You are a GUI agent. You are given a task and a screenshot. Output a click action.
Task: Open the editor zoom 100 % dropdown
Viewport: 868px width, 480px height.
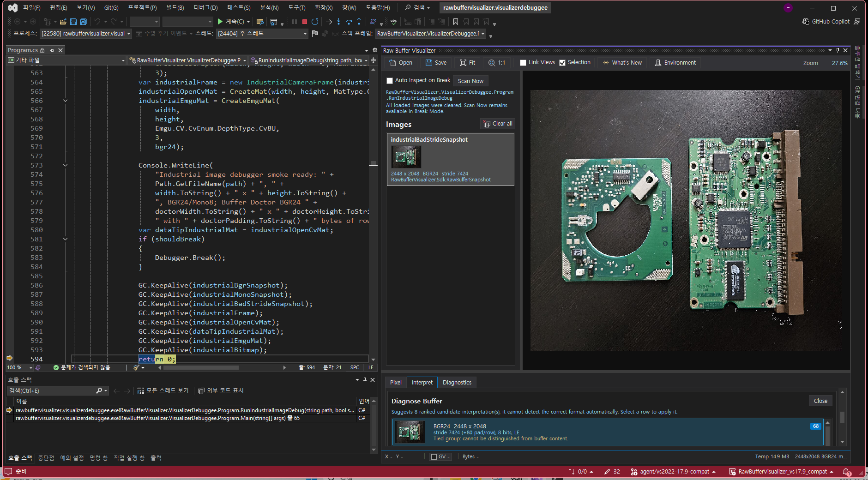click(20, 368)
